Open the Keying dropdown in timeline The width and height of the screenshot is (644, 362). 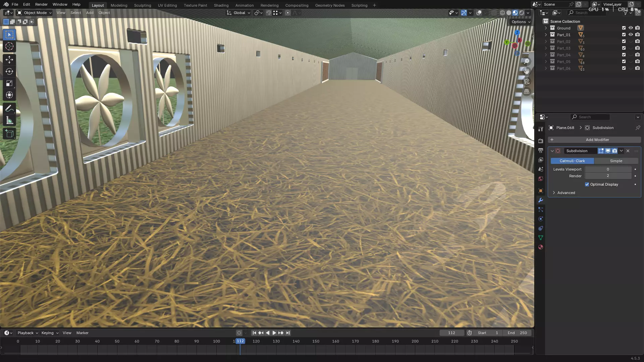[x=50, y=333]
